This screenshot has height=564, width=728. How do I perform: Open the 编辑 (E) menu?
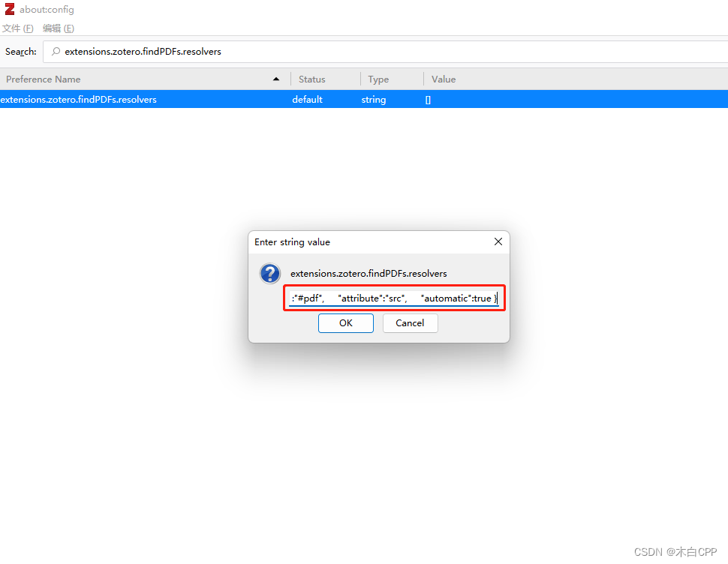[58, 28]
